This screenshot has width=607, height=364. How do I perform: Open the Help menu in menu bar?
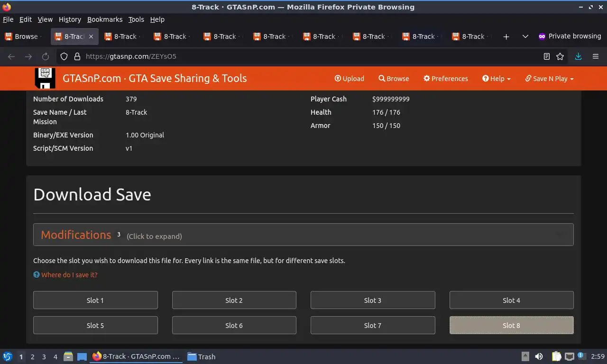coord(157,19)
